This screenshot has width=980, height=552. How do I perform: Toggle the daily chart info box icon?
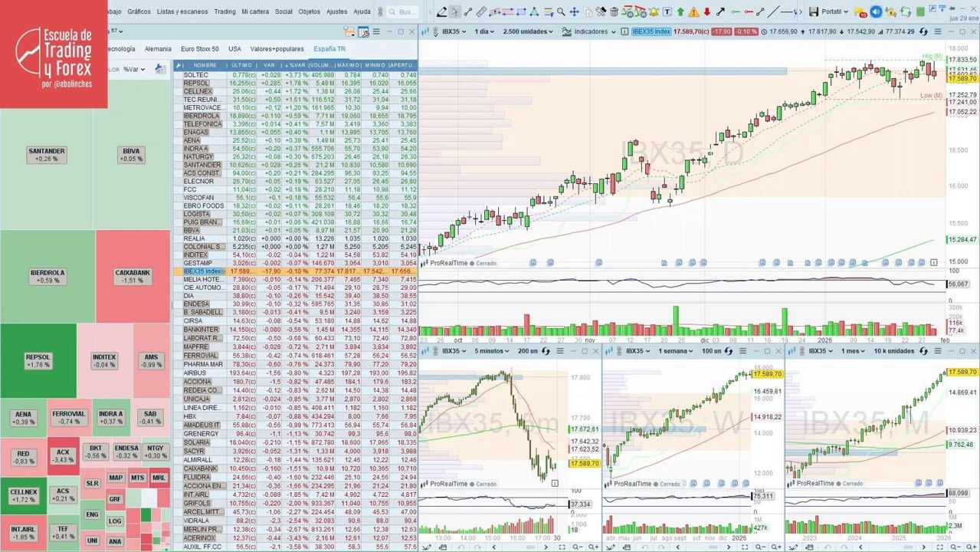coord(624,31)
